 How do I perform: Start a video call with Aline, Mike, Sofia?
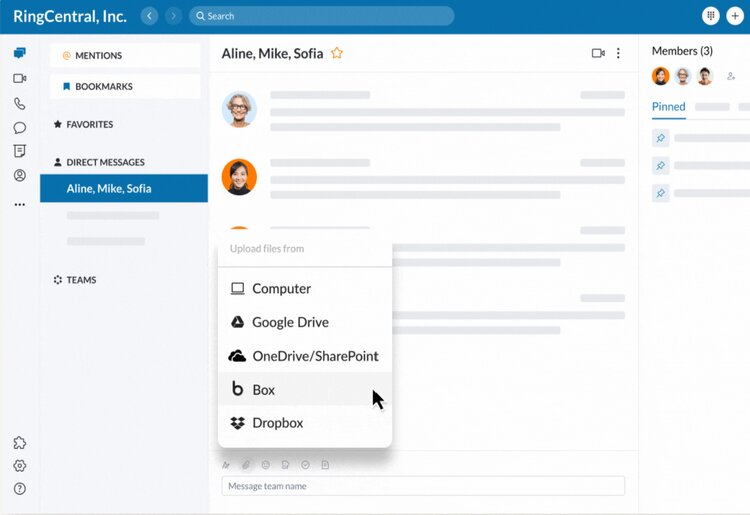pyautogui.click(x=598, y=53)
